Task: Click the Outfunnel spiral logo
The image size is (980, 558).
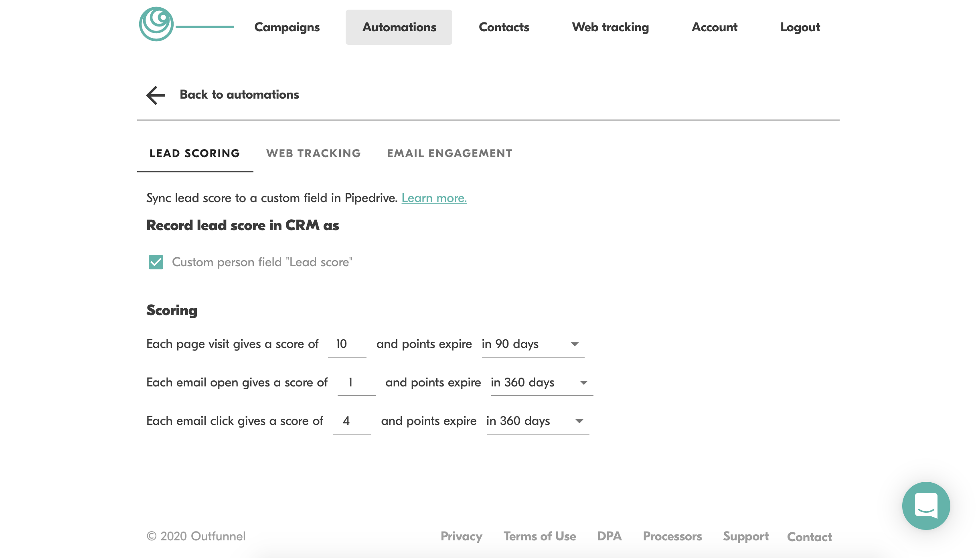Action: point(156,24)
